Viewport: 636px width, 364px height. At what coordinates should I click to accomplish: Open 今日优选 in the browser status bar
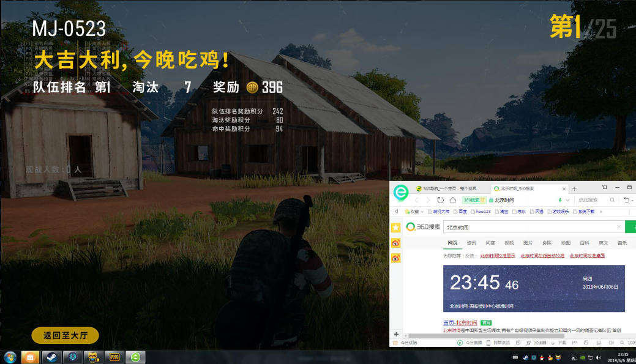pyautogui.click(x=405, y=343)
